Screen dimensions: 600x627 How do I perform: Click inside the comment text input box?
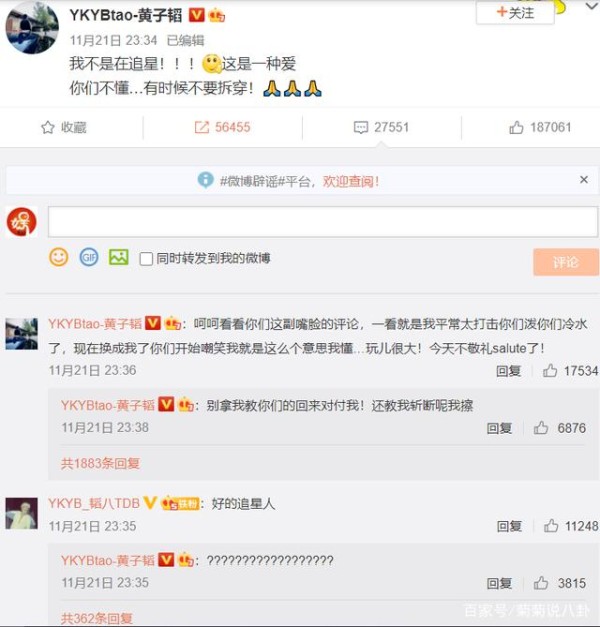323,222
